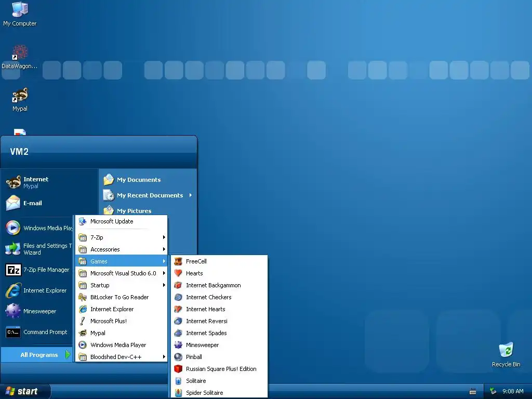Click "Internet Backgammon" label
Screen dimensions: 532x399
(x=214, y=285)
